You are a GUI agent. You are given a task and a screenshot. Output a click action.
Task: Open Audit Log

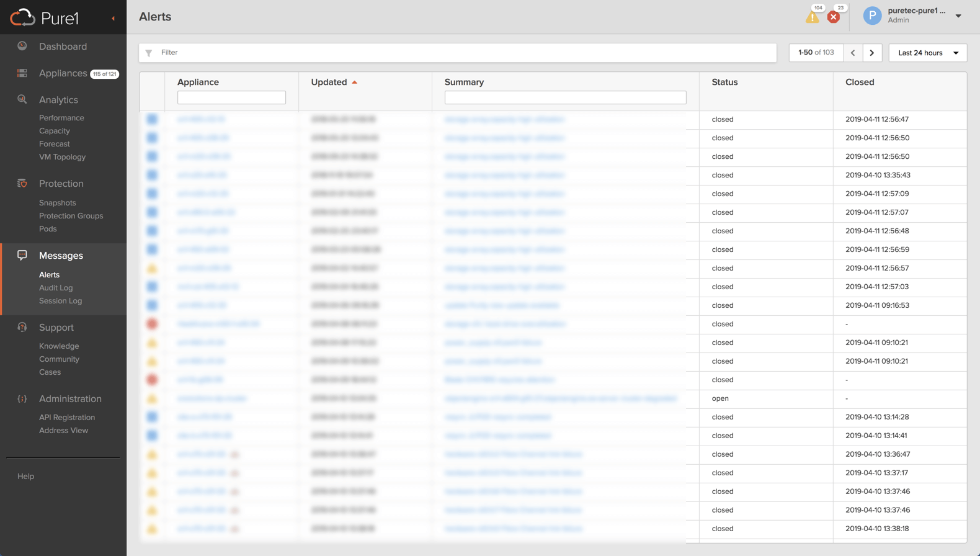point(56,288)
